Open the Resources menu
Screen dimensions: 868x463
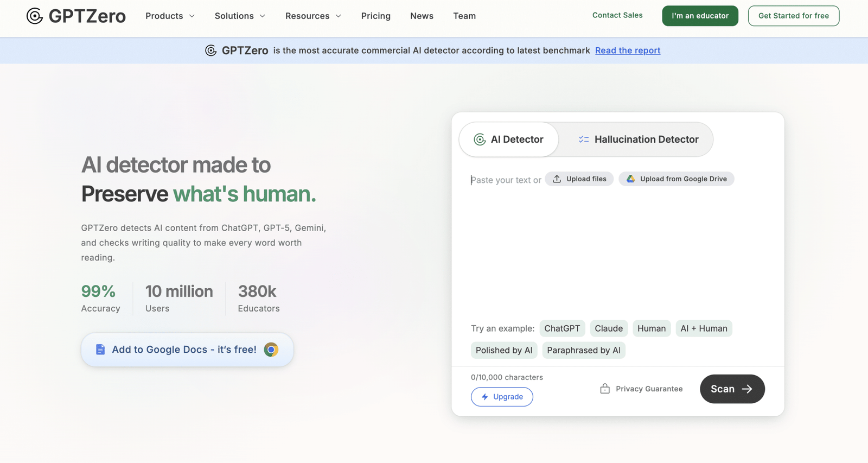[313, 16]
